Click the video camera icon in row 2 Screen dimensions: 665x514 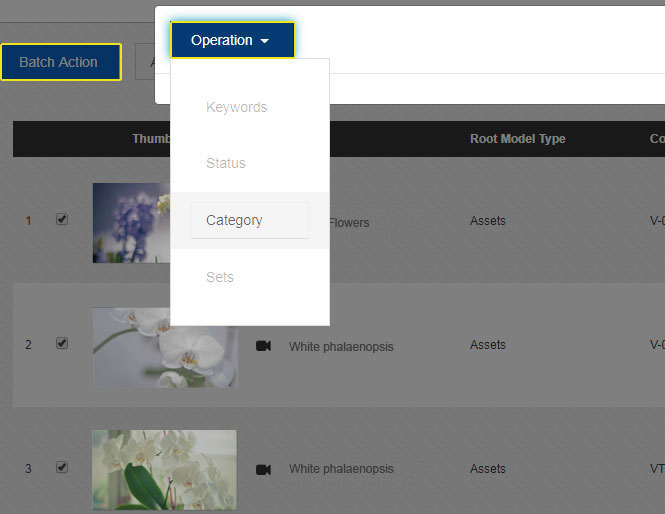click(x=263, y=346)
